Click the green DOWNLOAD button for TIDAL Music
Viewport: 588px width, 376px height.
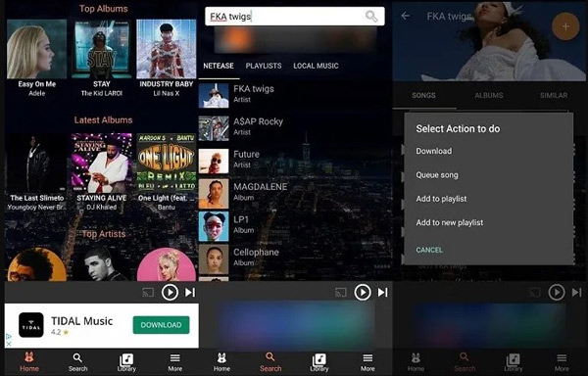162,325
